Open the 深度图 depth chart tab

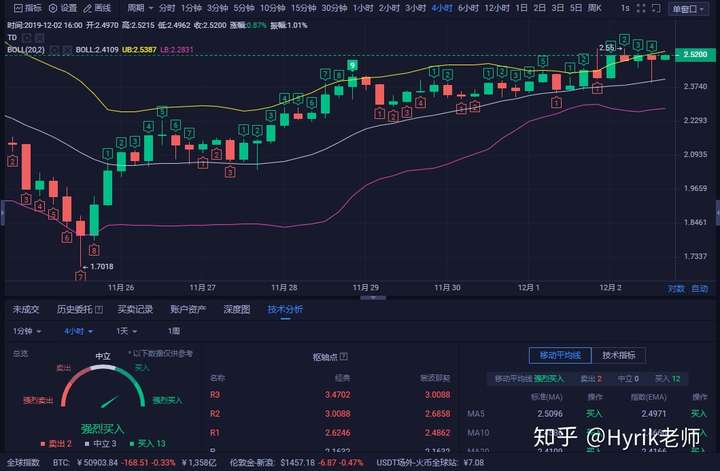click(x=237, y=309)
